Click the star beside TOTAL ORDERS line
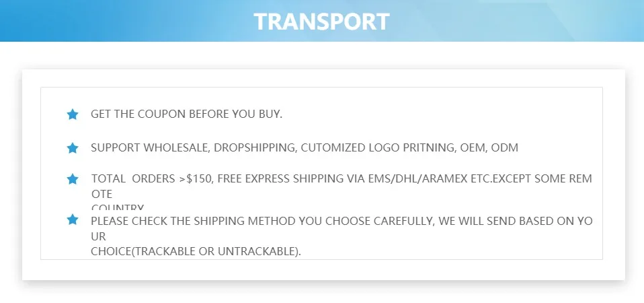Viewport: 644px width, 303px height. point(73,179)
